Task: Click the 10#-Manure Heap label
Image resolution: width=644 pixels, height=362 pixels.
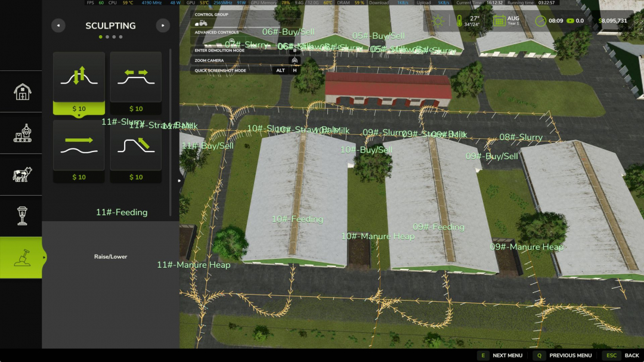Action: pyautogui.click(x=378, y=236)
